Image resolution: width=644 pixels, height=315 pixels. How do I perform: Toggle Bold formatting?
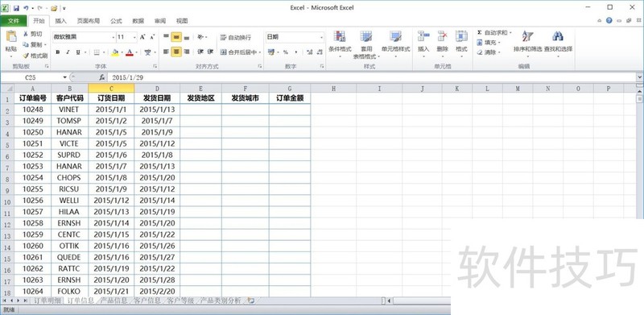[57, 52]
